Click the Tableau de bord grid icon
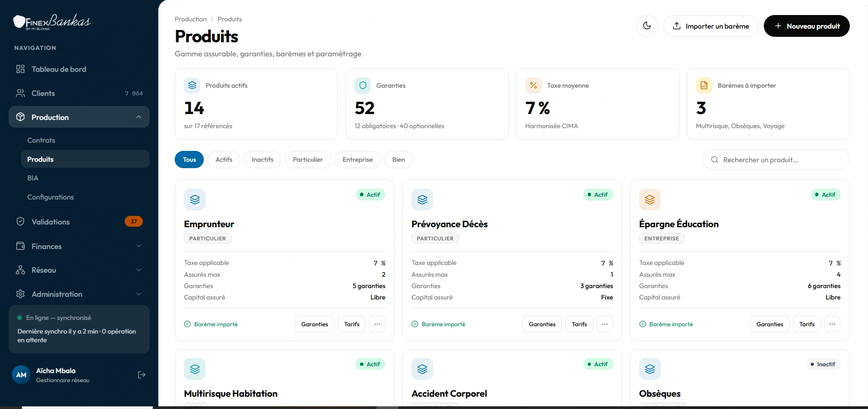Image resolution: width=868 pixels, height=409 pixels. 20,69
